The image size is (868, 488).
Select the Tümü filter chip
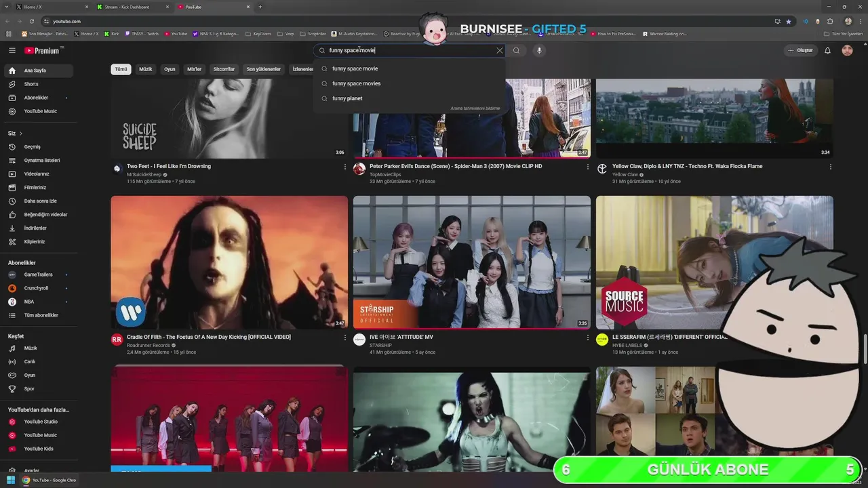click(121, 69)
